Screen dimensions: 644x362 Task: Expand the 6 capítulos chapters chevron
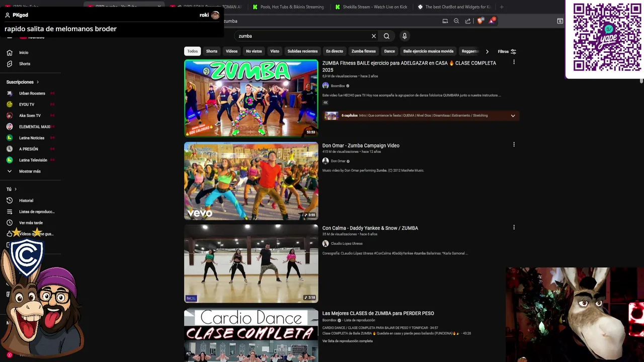pyautogui.click(x=513, y=116)
